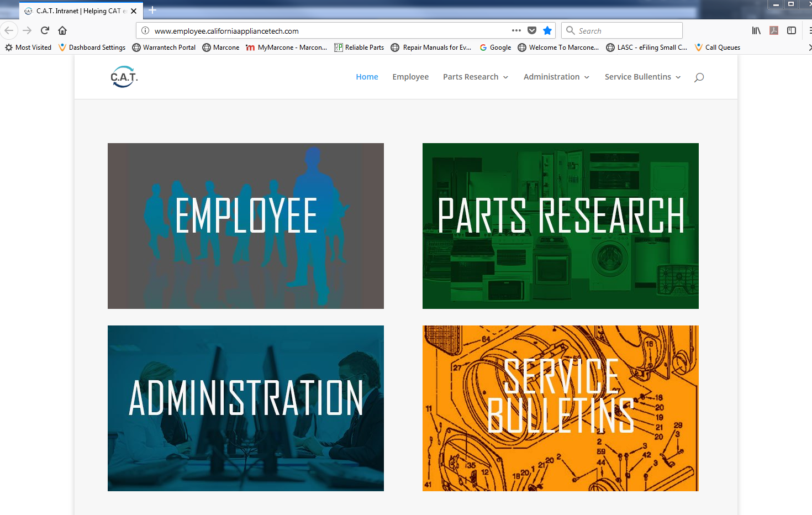Image resolution: width=812 pixels, height=515 pixels.
Task: Open the Library icon in toolbar
Action: pos(756,30)
